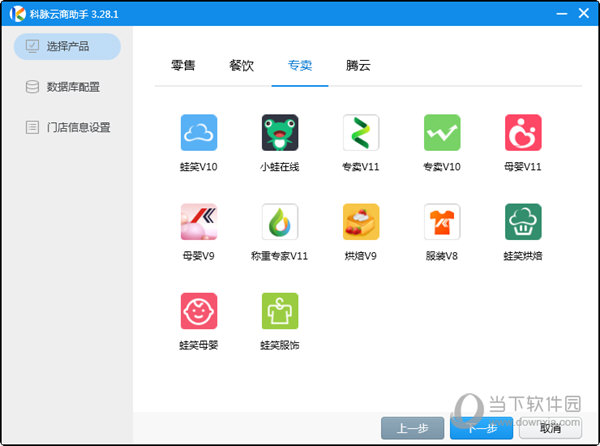The height and width of the screenshot is (446, 600).
Task: Click the 称重专家V11 label text
Action: click(x=279, y=256)
